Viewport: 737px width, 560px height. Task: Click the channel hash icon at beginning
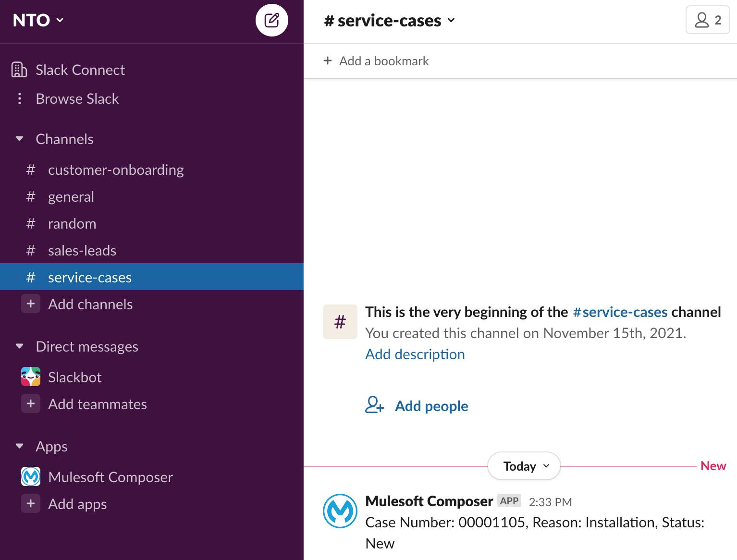click(340, 322)
